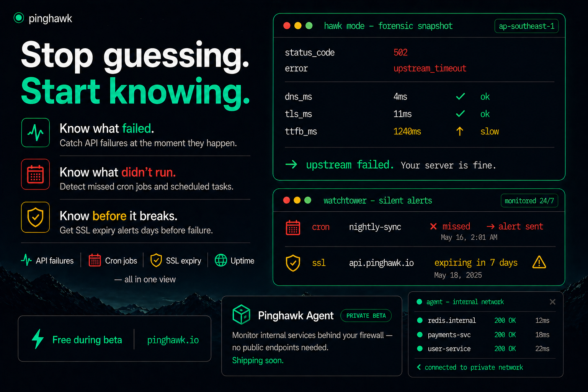Click the lightning bolt icon beside Free during beta
588x392 pixels.
[38, 339]
